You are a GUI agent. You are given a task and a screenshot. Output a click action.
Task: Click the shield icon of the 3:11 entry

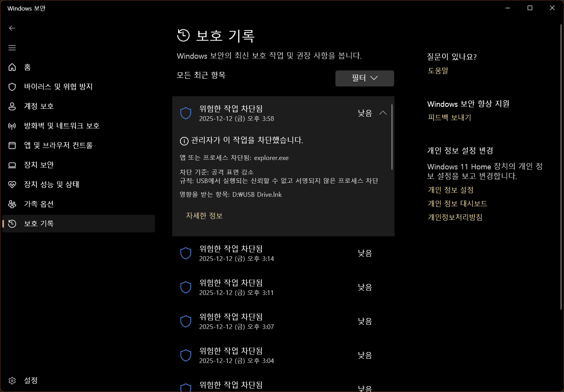pyautogui.click(x=186, y=288)
